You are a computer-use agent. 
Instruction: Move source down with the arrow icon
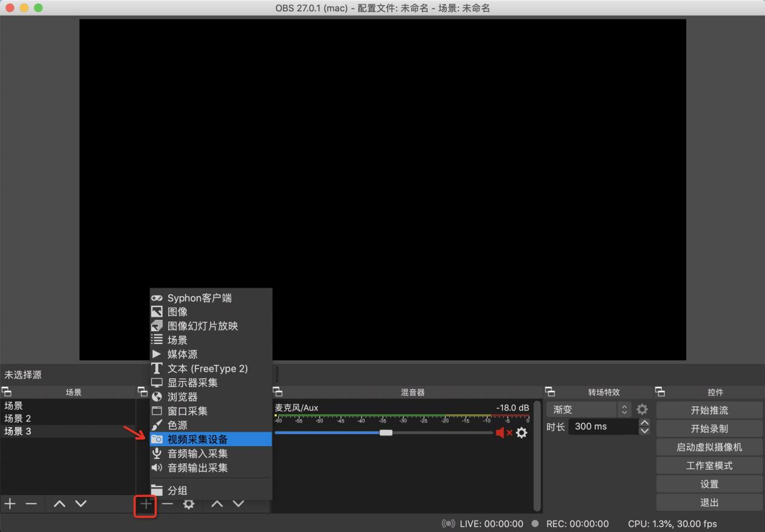tap(238, 504)
